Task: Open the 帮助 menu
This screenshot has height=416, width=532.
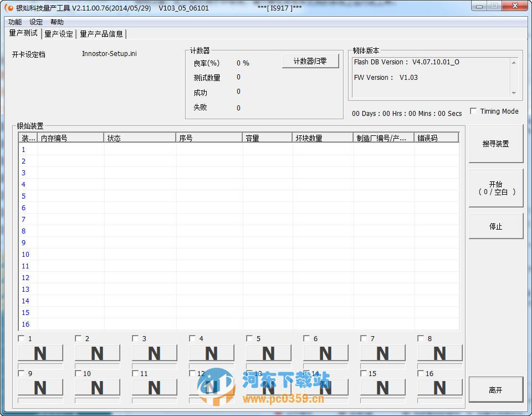Action: (57, 22)
